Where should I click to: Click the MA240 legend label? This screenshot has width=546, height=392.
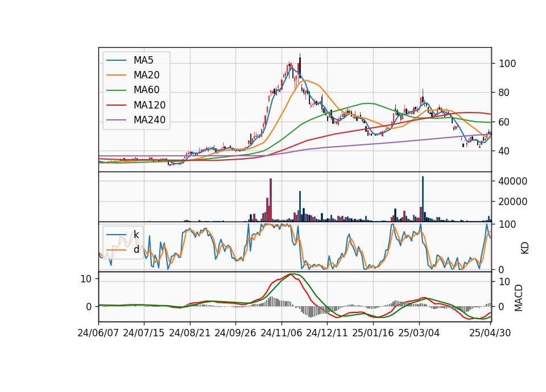click(x=150, y=120)
